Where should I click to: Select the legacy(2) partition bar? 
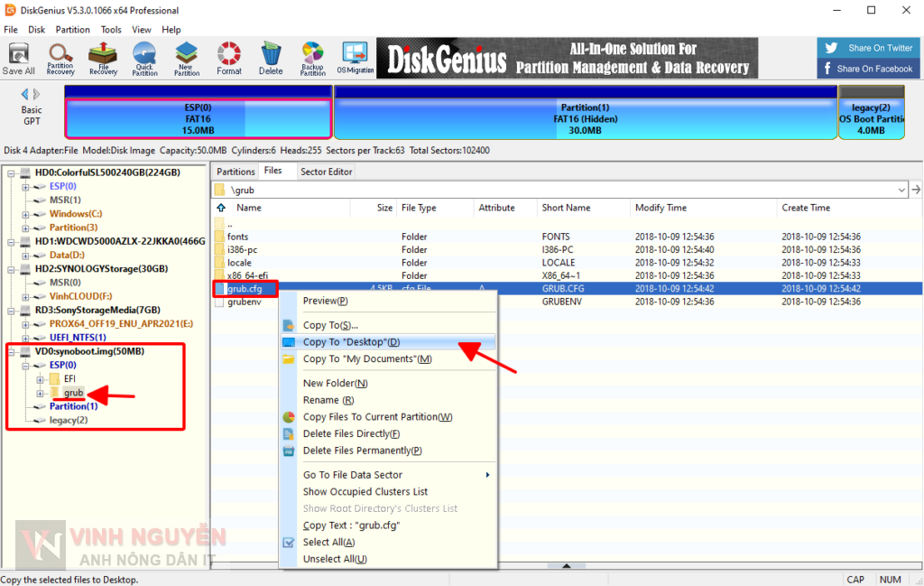click(x=871, y=117)
